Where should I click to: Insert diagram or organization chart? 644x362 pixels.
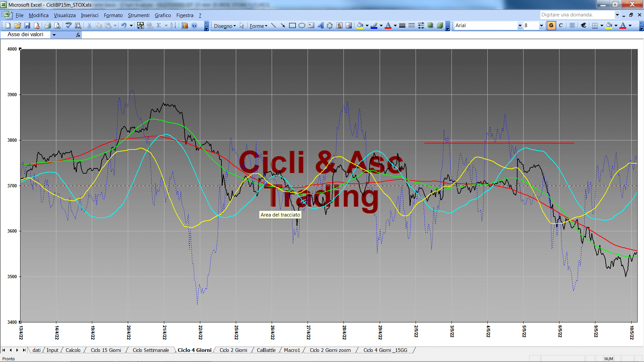pyautogui.click(x=330, y=25)
